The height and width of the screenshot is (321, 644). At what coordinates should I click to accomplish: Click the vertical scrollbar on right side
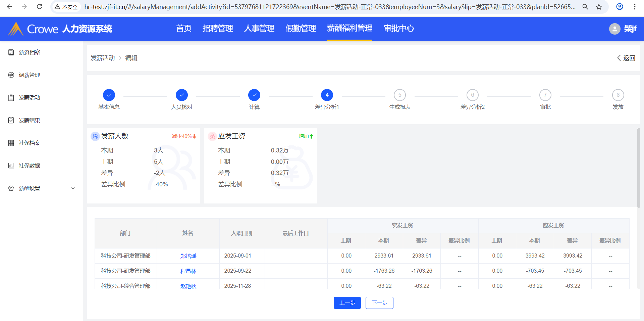click(x=639, y=168)
